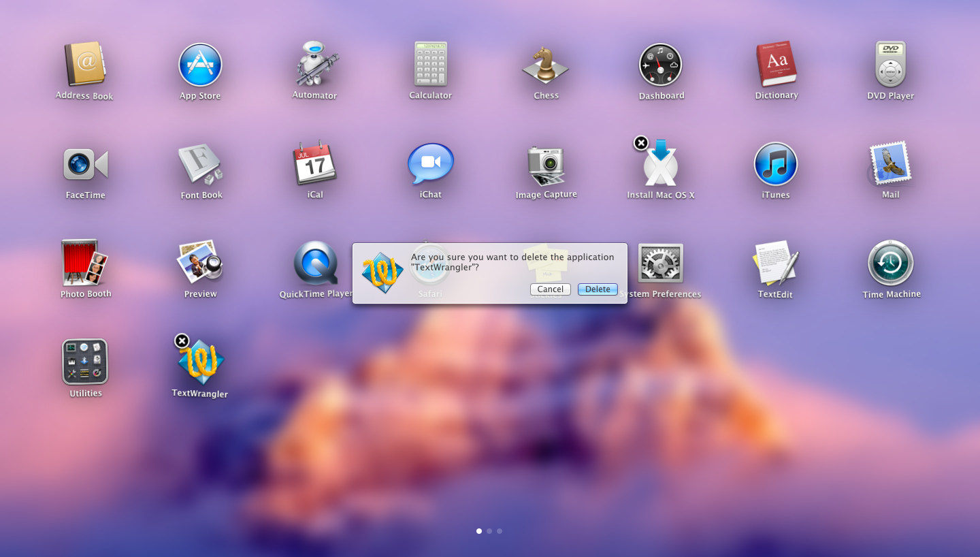Open System Preferences gear icon
Image resolution: width=980 pixels, height=557 pixels.
(661, 263)
